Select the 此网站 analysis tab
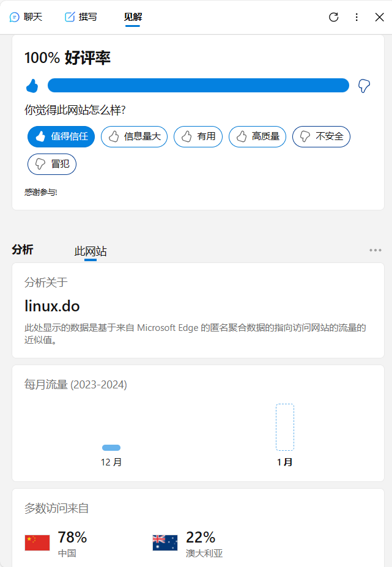This screenshot has width=392, height=567. click(91, 251)
